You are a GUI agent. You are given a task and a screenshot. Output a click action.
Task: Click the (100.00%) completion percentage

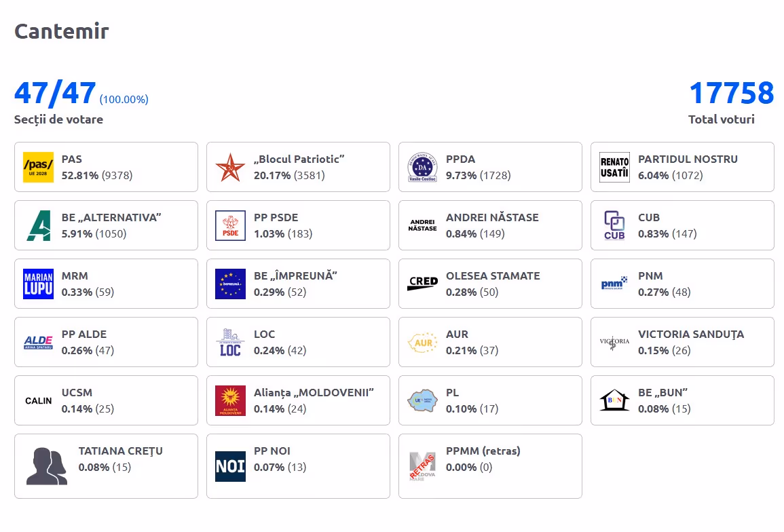124,100
